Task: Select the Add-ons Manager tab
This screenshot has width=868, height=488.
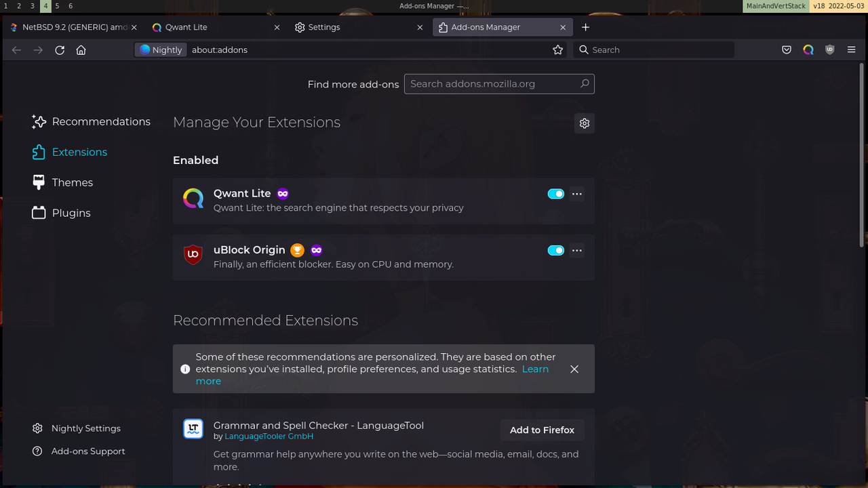Action: click(502, 27)
